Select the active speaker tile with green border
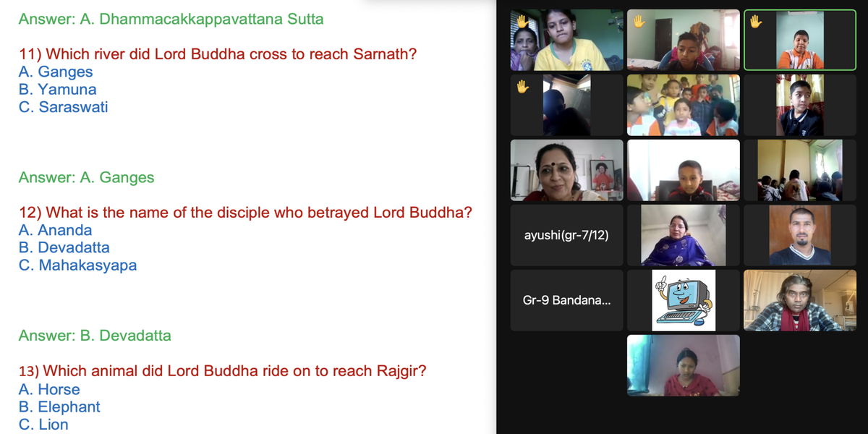 (x=800, y=40)
